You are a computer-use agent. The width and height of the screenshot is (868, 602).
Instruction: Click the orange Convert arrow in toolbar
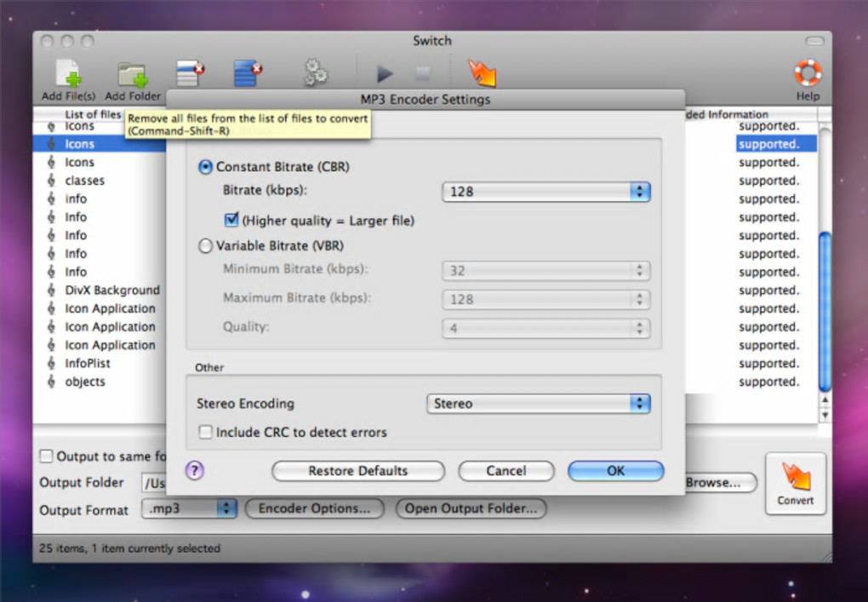tap(482, 73)
